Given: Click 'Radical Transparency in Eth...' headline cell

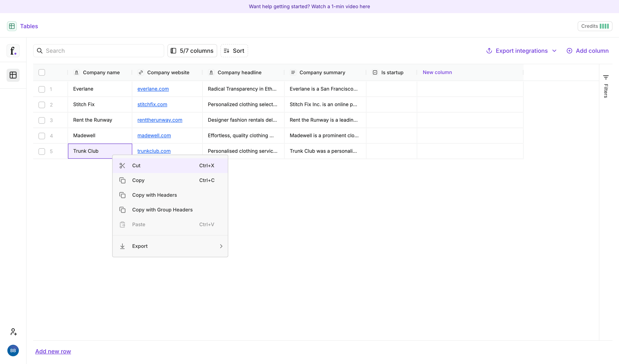Looking at the screenshot, I should 243,89.
